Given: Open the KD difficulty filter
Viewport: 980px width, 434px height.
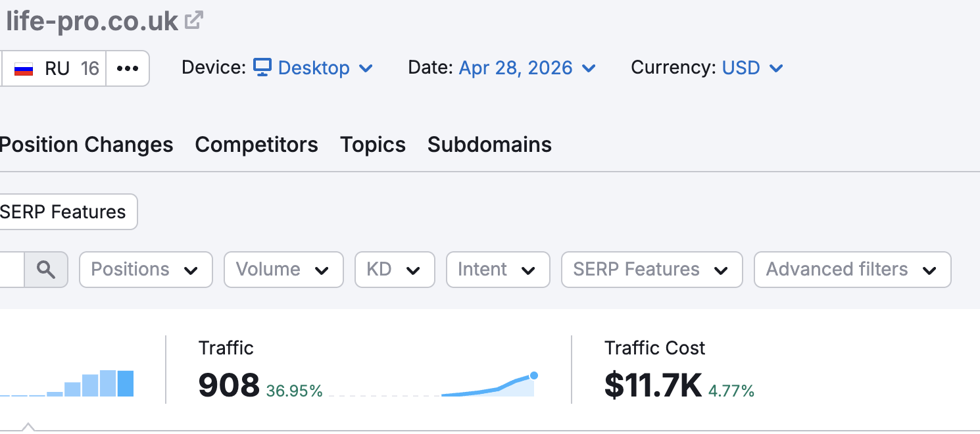Looking at the screenshot, I should pyautogui.click(x=394, y=269).
